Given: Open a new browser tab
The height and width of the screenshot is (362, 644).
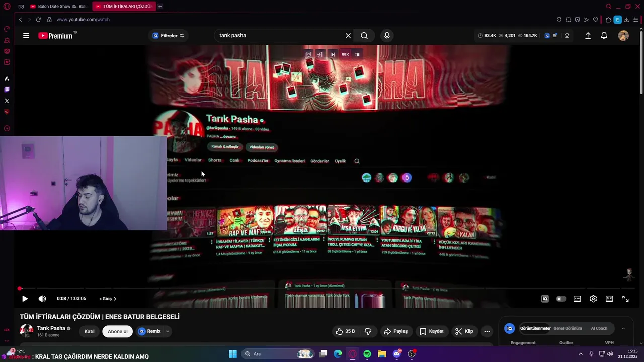Looking at the screenshot, I should click(160, 6).
